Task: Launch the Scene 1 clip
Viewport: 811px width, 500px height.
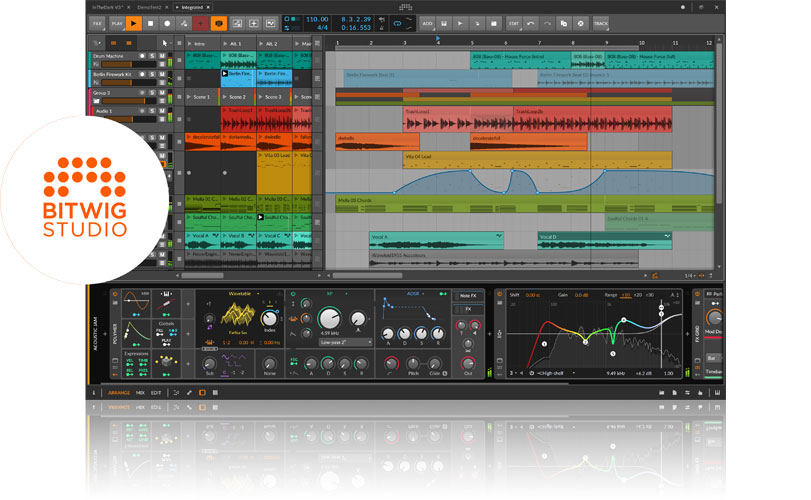Action: pyautogui.click(x=190, y=97)
